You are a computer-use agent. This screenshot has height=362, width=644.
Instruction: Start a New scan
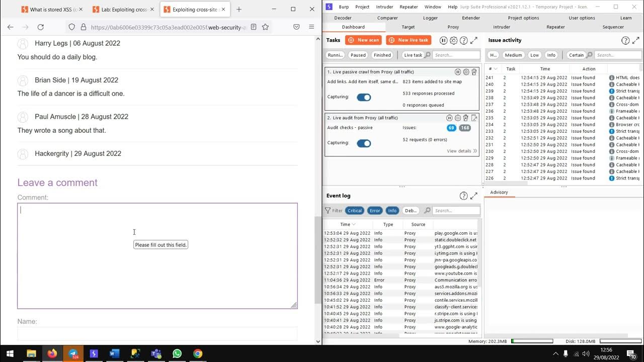(363, 40)
